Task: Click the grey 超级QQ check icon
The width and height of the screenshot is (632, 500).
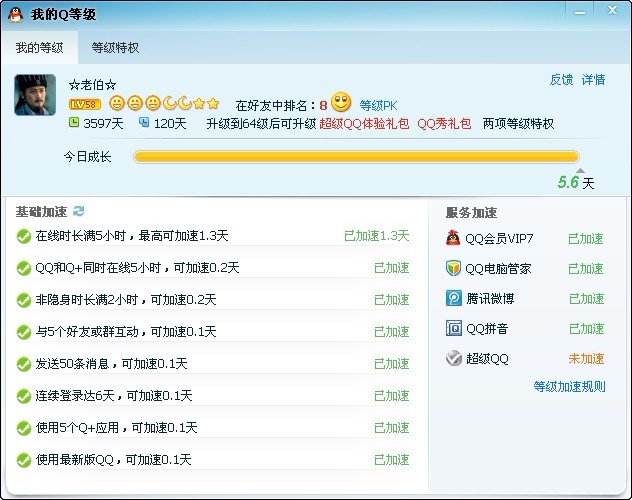Action: 454,358
